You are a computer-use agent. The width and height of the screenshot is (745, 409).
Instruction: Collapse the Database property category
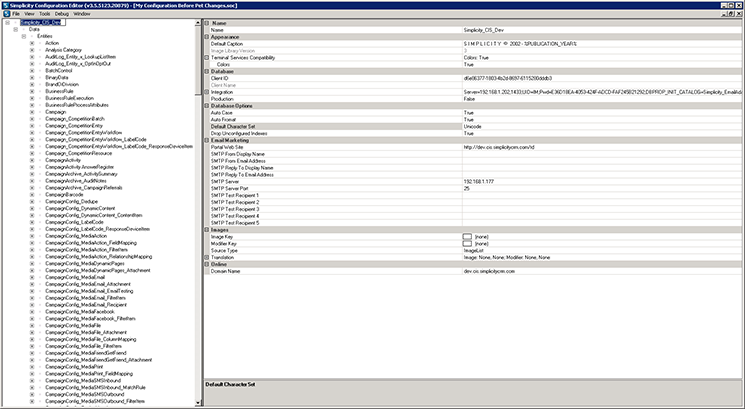point(207,71)
